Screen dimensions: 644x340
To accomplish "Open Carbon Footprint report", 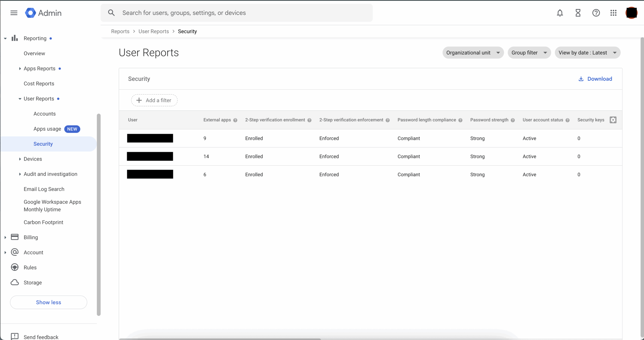I will coord(44,222).
